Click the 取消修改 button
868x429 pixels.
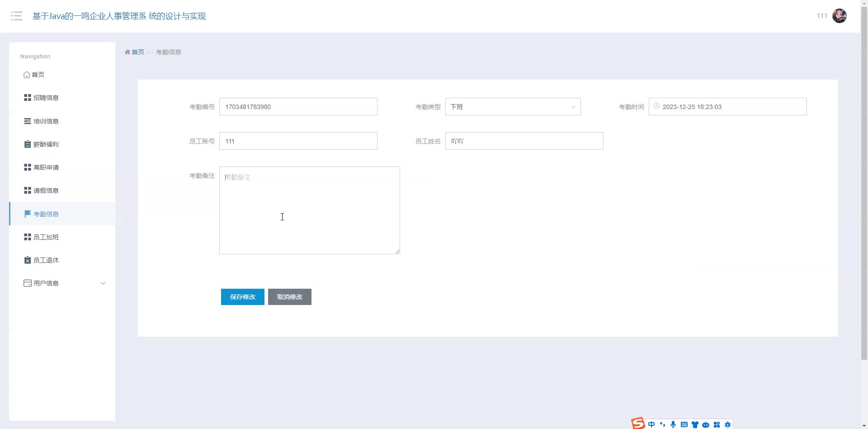[290, 297]
